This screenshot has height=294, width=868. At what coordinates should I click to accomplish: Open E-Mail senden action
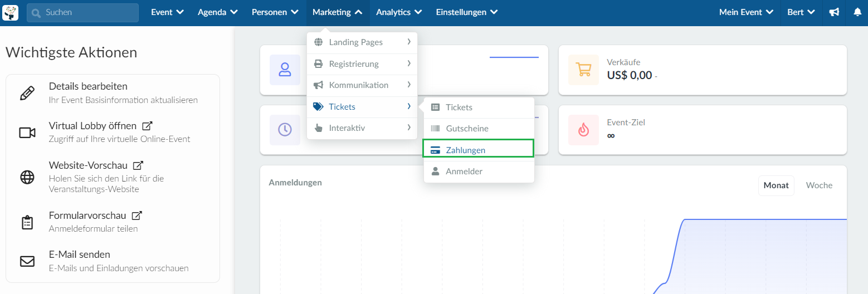(113, 261)
